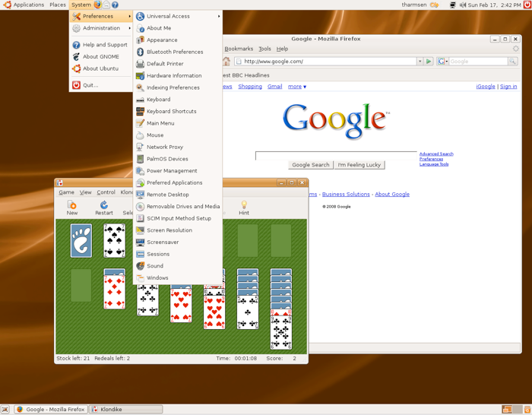Switch to Klondike in the taskbar
Image resolution: width=532 pixels, height=415 pixels.
126,409
